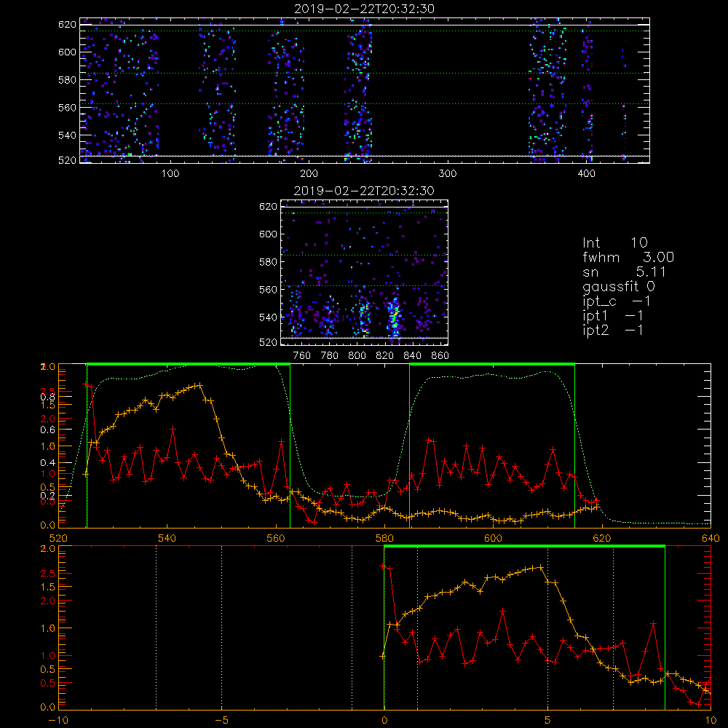Click the bright emission column in middle heatmap
Viewport: 728px width, 728px height.
[394, 316]
